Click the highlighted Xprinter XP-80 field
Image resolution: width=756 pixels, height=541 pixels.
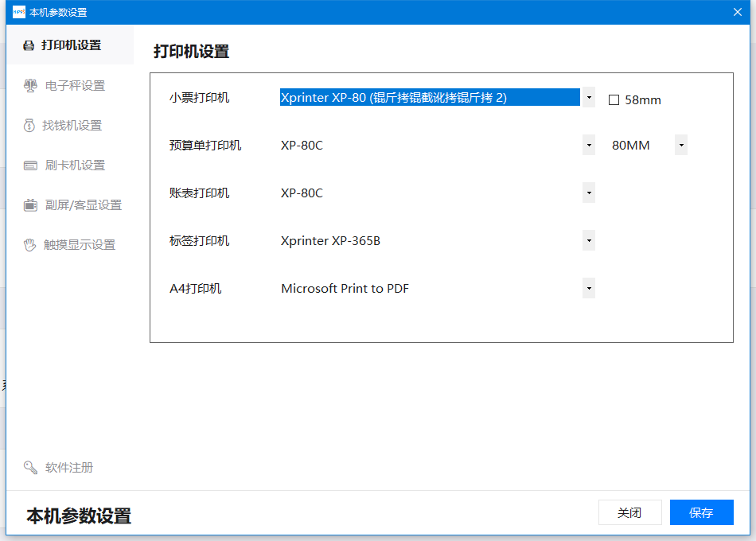pos(430,97)
